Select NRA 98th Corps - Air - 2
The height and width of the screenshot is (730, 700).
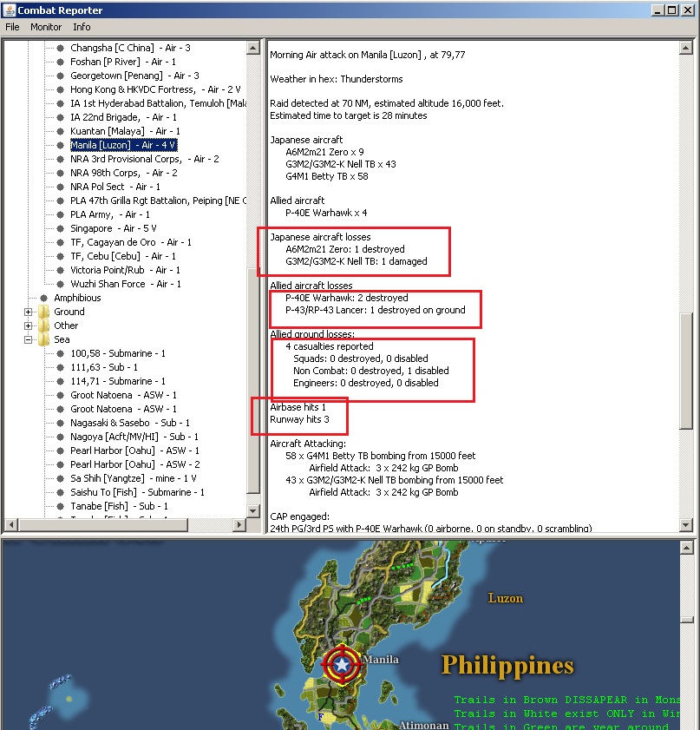[124, 174]
